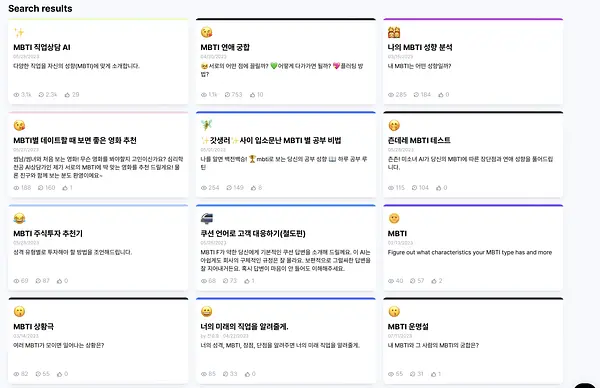Viewport: 600px width, 388px height.
Task: Click the Search results heading
Action: point(40,8)
